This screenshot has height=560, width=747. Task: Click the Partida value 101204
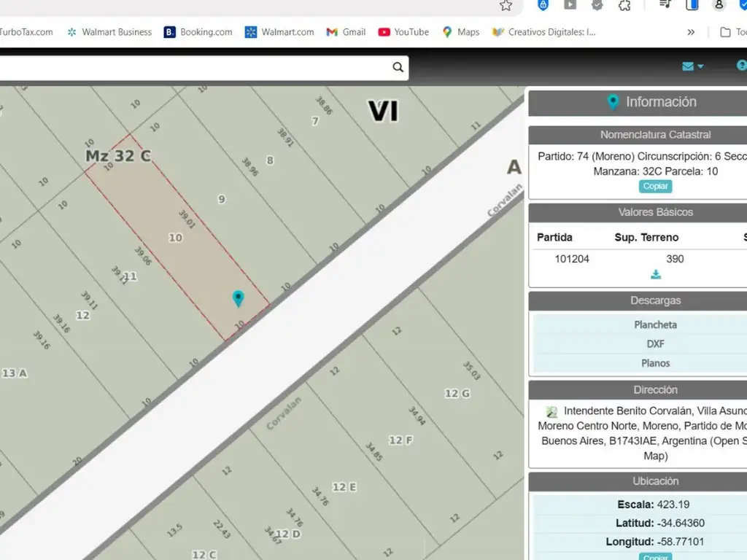(572, 259)
